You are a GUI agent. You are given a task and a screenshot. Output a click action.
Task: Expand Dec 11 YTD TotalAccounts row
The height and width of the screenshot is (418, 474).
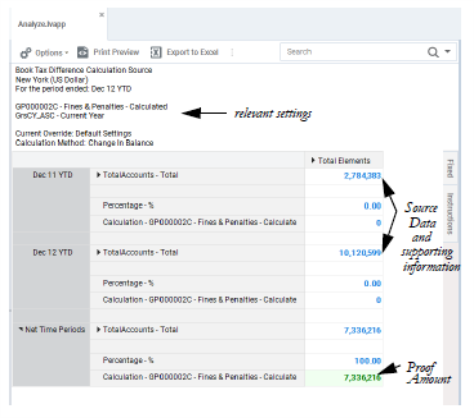[98, 175]
